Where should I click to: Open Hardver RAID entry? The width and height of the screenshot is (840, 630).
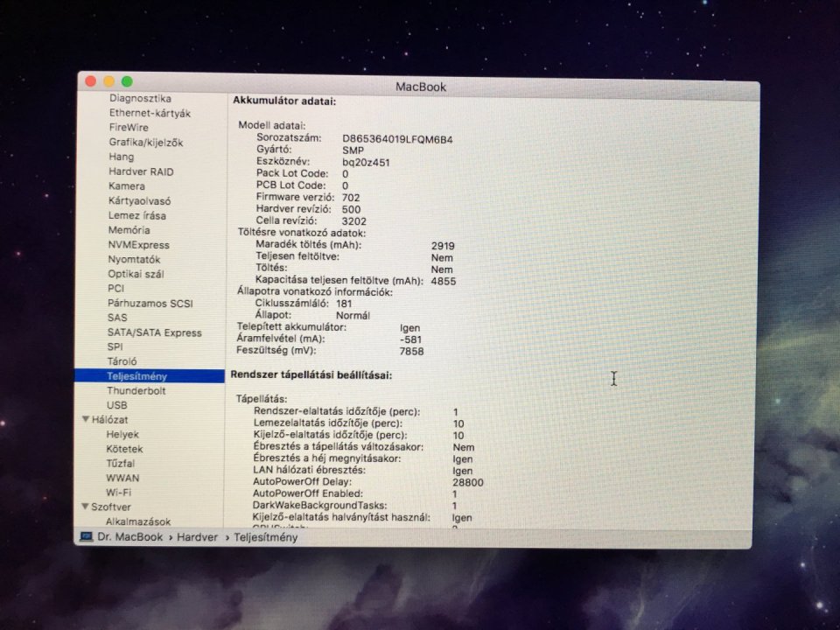(x=141, y=171)
